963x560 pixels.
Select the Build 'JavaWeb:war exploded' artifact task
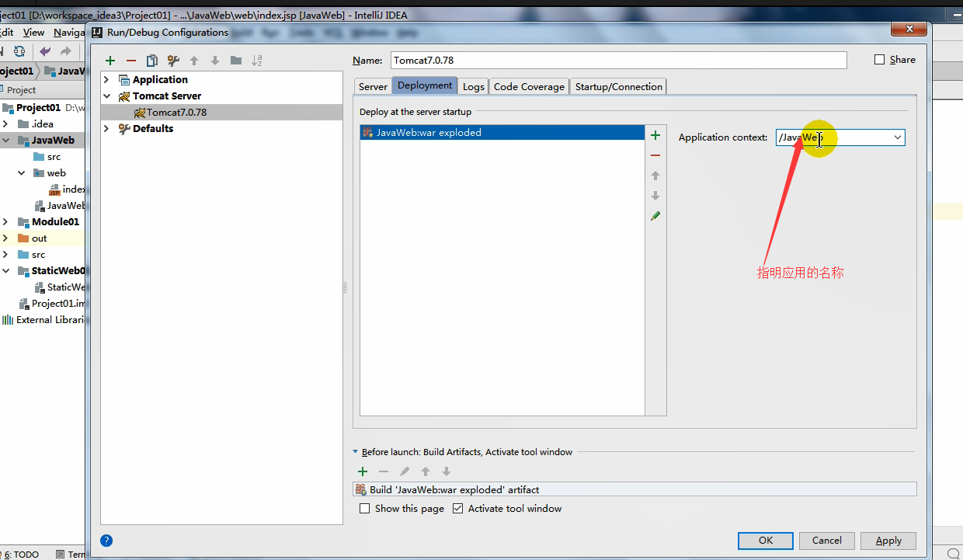coord(634,489)
